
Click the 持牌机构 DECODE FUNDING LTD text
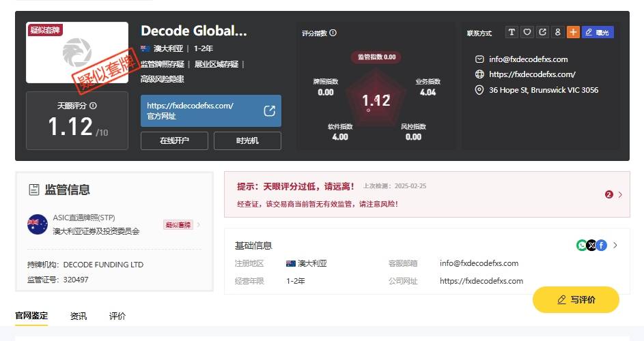coord(85,265)
